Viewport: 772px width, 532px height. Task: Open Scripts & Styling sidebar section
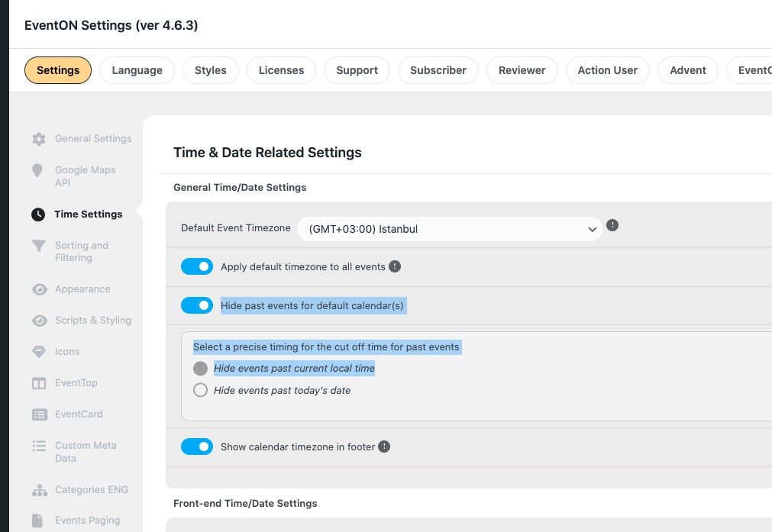coord(93,321)
